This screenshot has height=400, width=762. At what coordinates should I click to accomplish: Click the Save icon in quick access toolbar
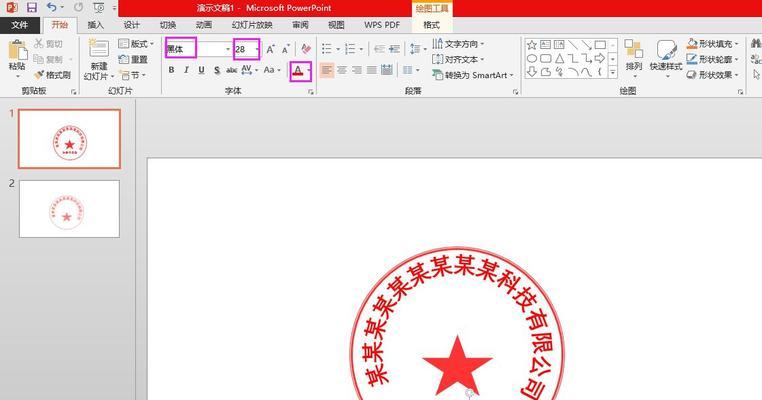(32, 7)
